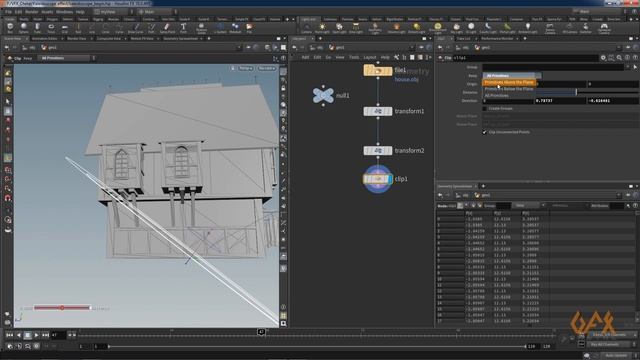This screenshot has height=360, width=640.
Task: Click the node name field clip1
Action: (525, 58)
